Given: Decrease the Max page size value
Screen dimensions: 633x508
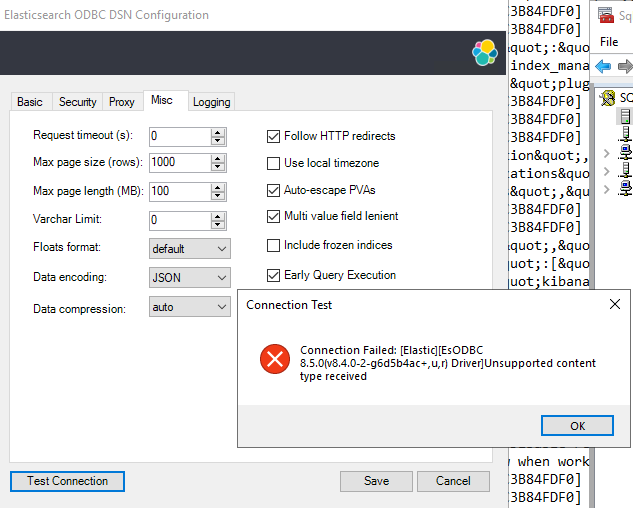Looking at the screenshot, I should [x=218, y=166].
